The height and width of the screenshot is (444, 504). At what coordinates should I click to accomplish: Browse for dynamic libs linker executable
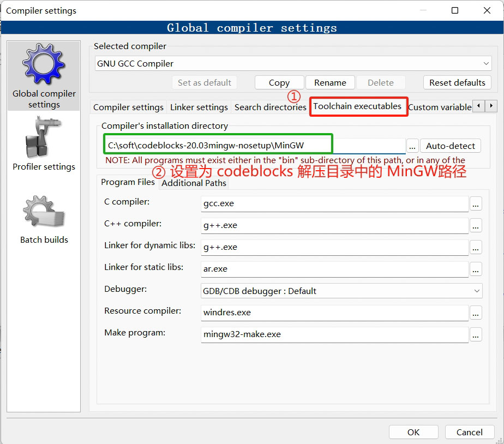[476, 247]
